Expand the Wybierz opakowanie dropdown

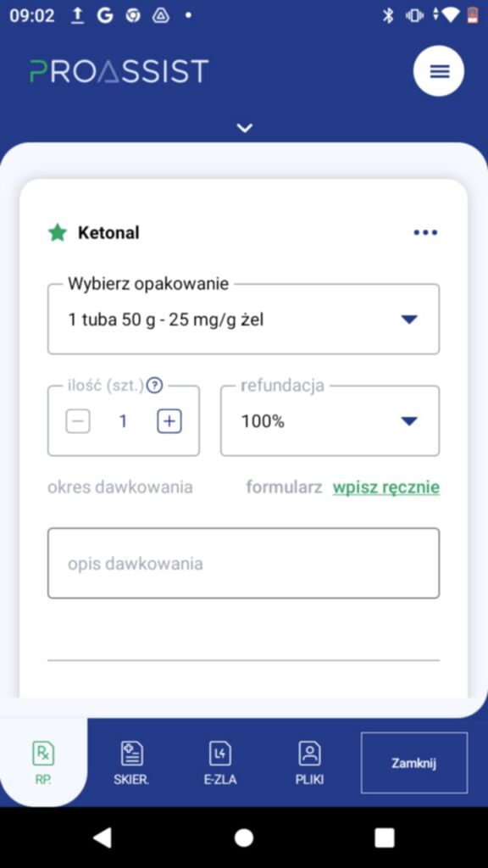243,320
